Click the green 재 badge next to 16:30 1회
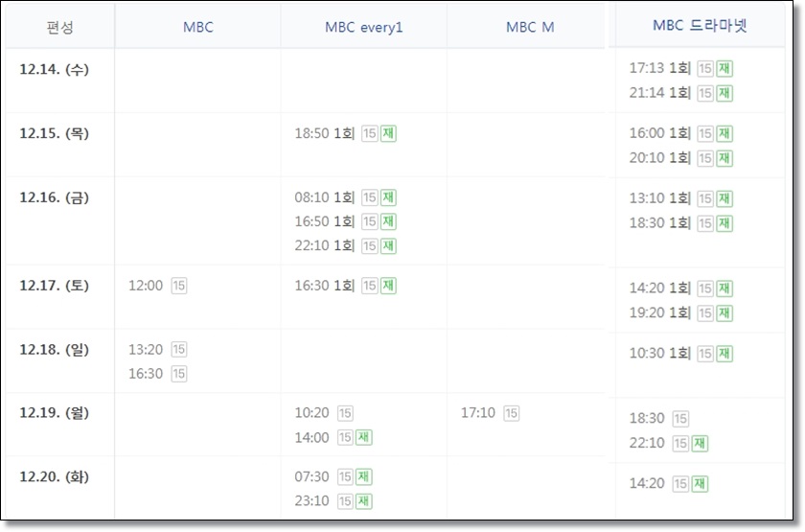The image size is (805, 532). click(389, 286)
